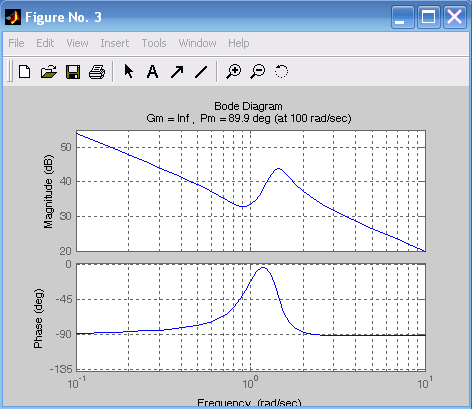
Task: Click the '-90' tick label on phase axis
Action: pyautogui.click(x=63, y=334)
